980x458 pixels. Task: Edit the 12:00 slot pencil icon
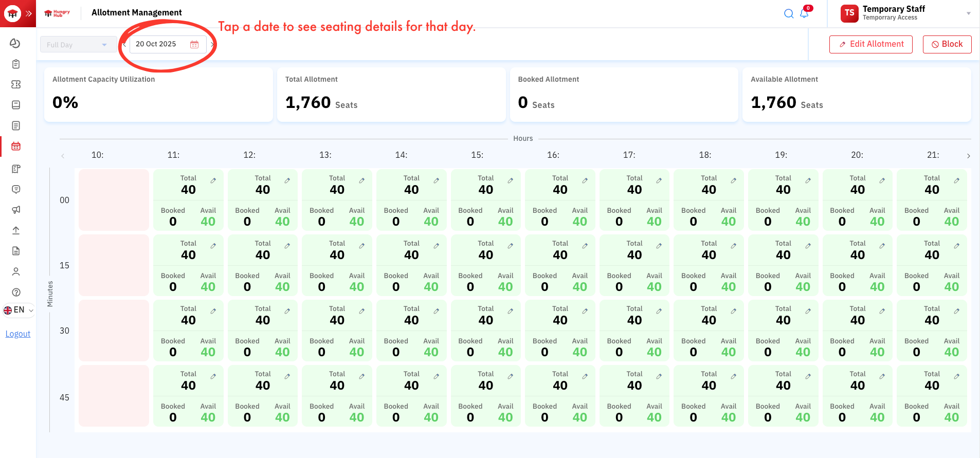coord(287,180)
